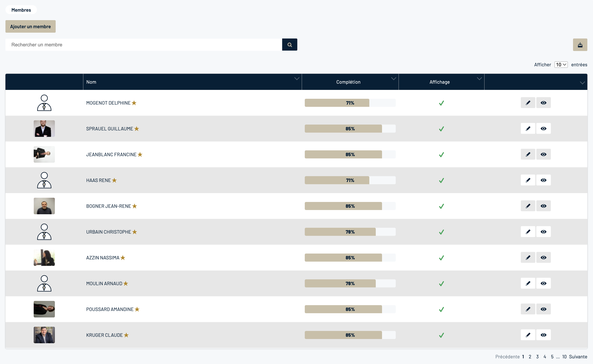Focus the Rechercher un membre field
Screen dimensions: 593x364
[x=144, y=45]
